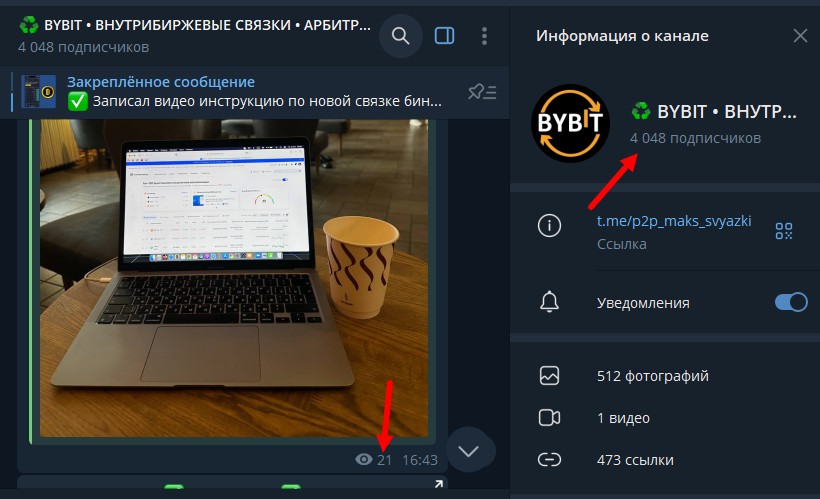The width and height of the screenshot is (820, 499).
Task: Click the info circle icon
Action: click(549, 225)
